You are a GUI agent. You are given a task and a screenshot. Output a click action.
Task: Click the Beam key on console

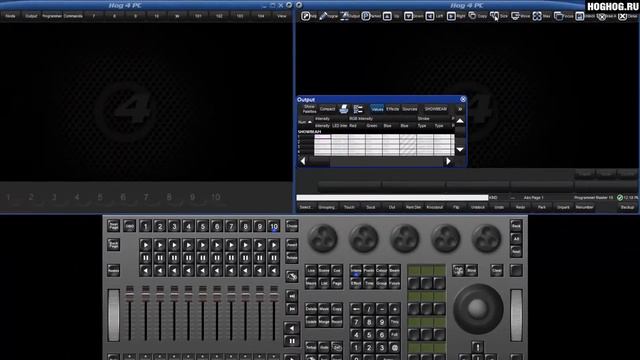tap(394, 270)
